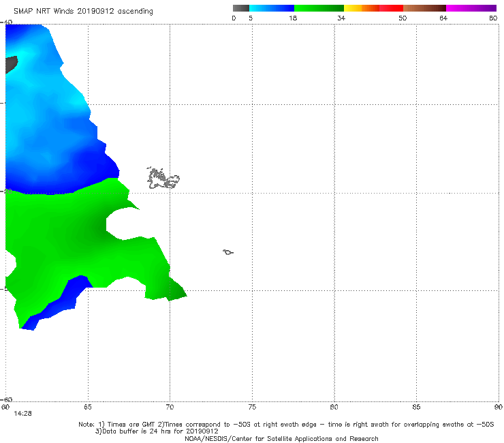Click the longitude axis label '70'
Viewport: 504px width, 443px height.
point(170,408)
